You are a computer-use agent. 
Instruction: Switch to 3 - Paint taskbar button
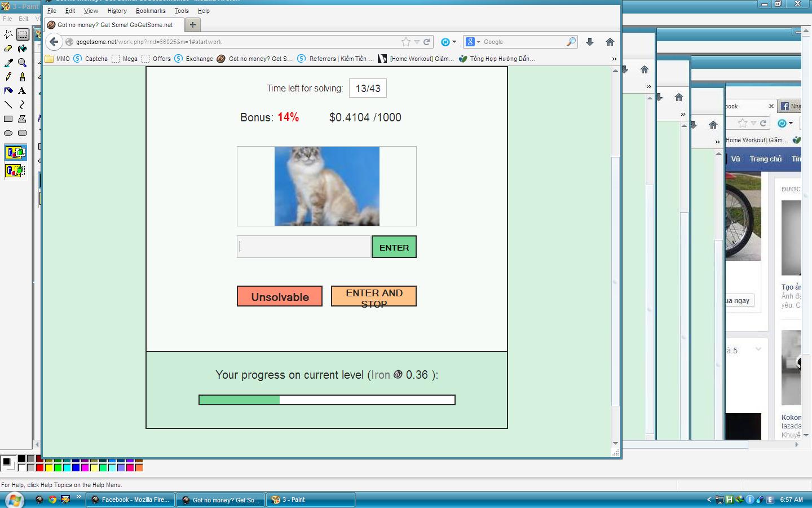[x=311, y=500]
